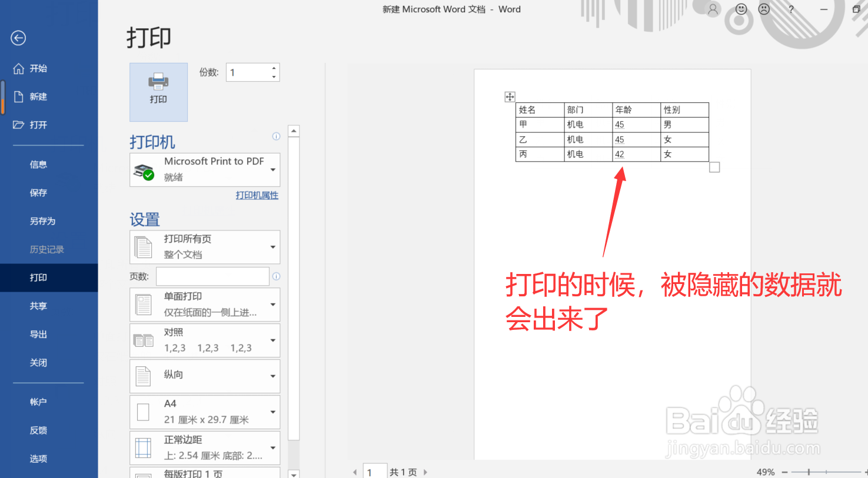Select 选项 in the sidebar

pyautogui.click(x=49, y=459)
